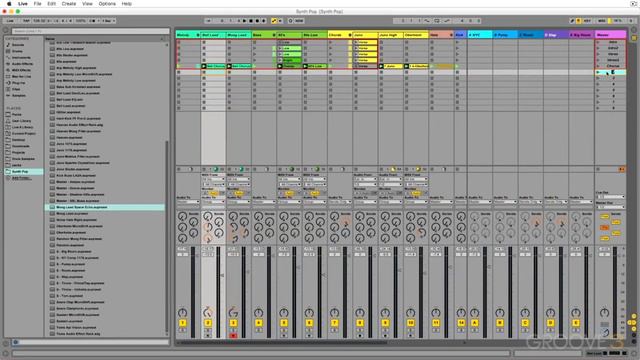This screenshot has height=360, width=640.
Task: Click the browser search field
Action: 90,31
